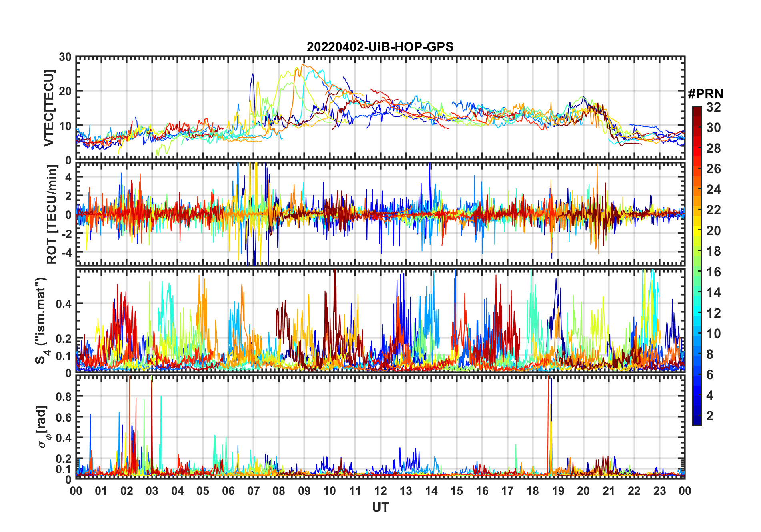The image size is (761, 532).
Task: Click the colorbar tick label 16
Action: tap(713, 272)
